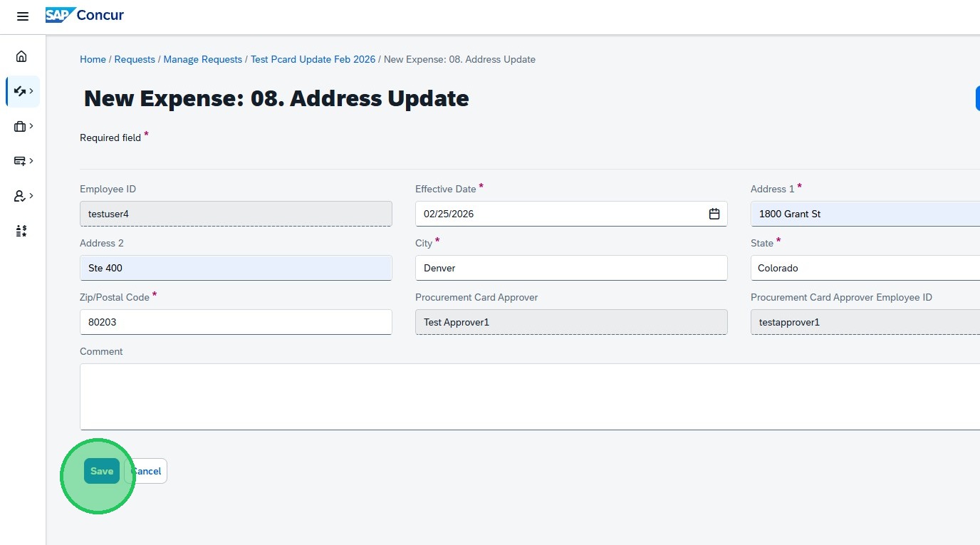The image size is (980, 545).
Task: Open the Approvals person-check icon in sidebar
Action: pyautogui.click(x=23, y=196)
